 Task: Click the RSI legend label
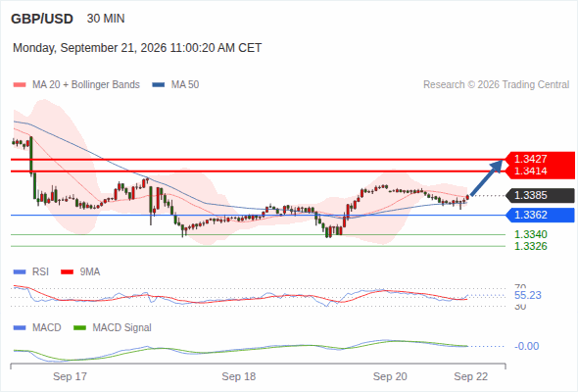[x=40, y=272]
